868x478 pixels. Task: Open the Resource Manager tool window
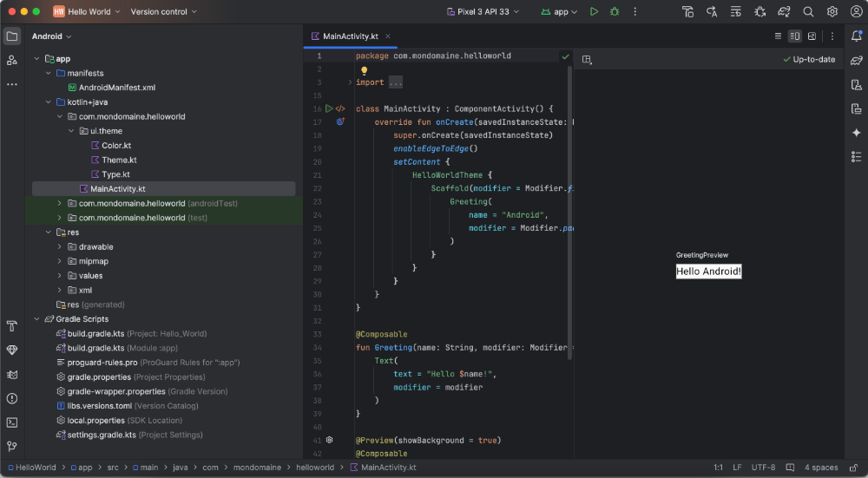11,61
